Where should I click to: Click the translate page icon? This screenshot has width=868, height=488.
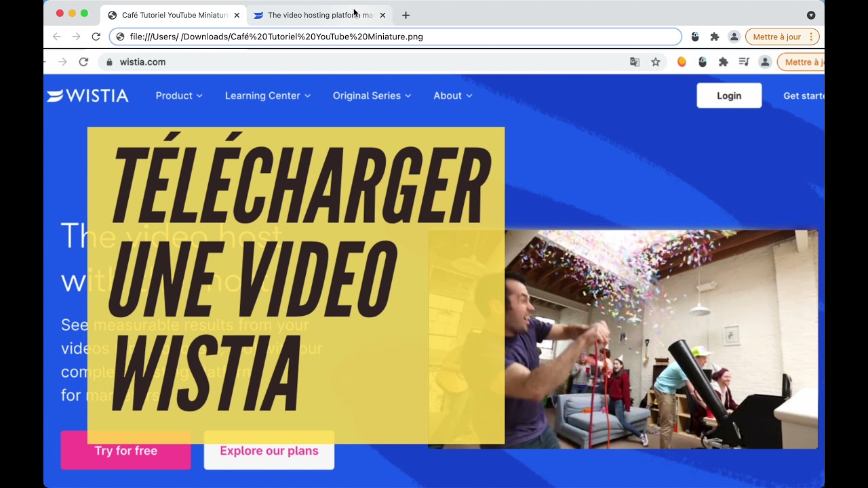point(635,62)
